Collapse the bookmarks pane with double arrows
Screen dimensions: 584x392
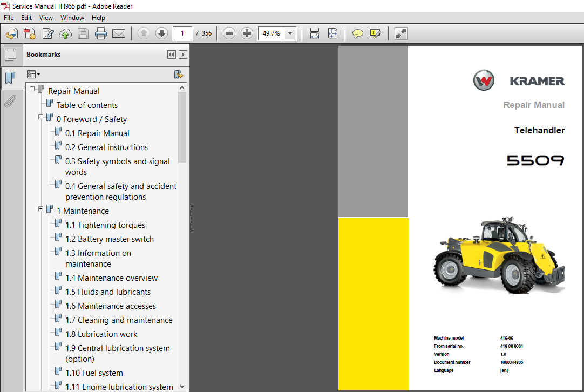[x=171, y=55]
